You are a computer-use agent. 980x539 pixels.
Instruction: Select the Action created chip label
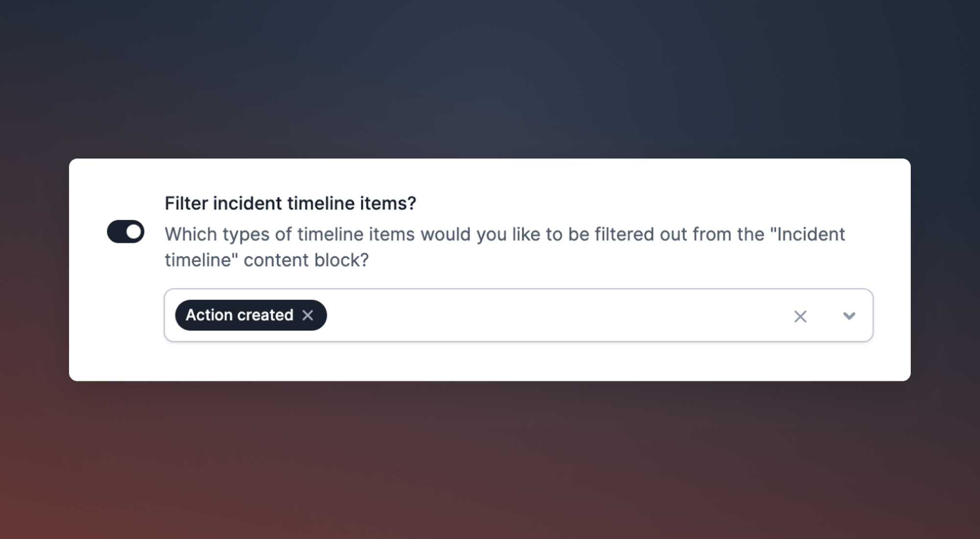(x=239, y=315)
